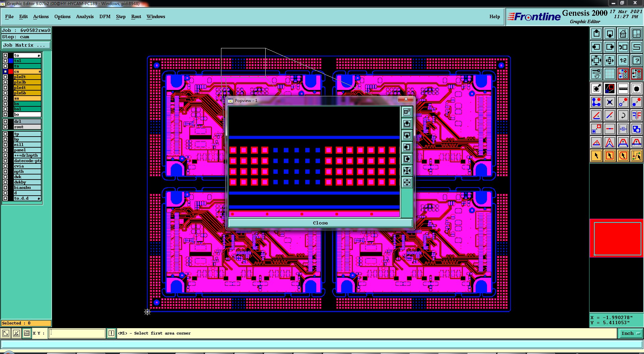Select the mill layer name
The image size is (644, 354).
pyautogui.click(x=27, y=145)
